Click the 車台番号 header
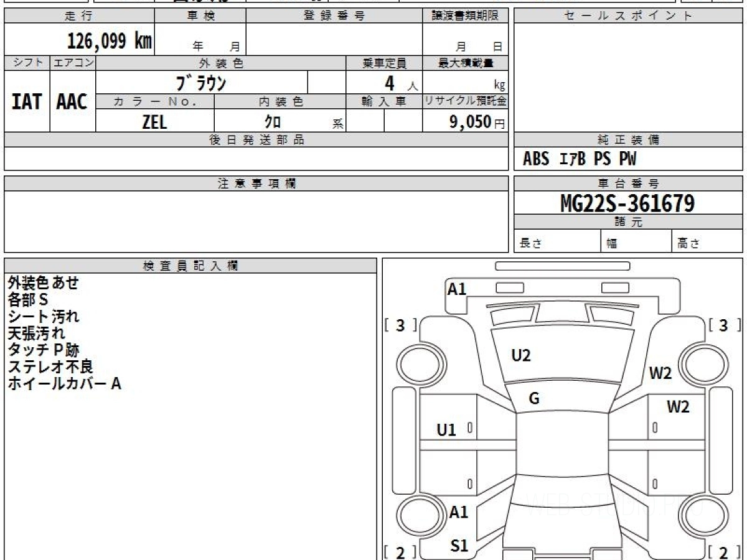 pyautogui.click(x=628, y=184)
